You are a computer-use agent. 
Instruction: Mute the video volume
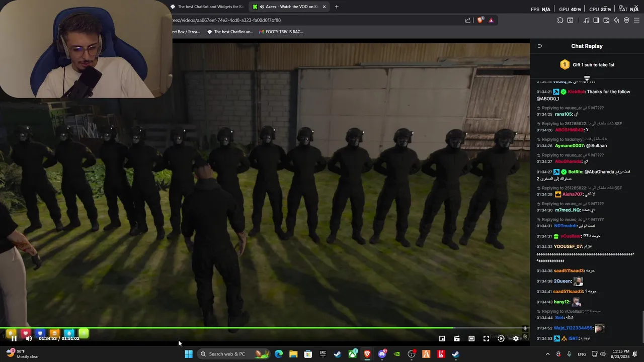(x=29, y=338)
